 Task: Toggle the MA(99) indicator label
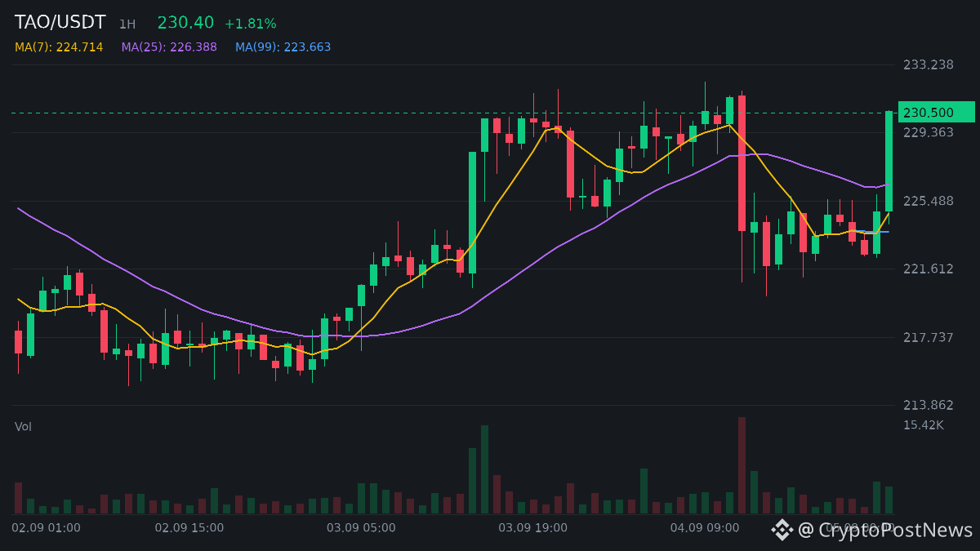point(283,47)
